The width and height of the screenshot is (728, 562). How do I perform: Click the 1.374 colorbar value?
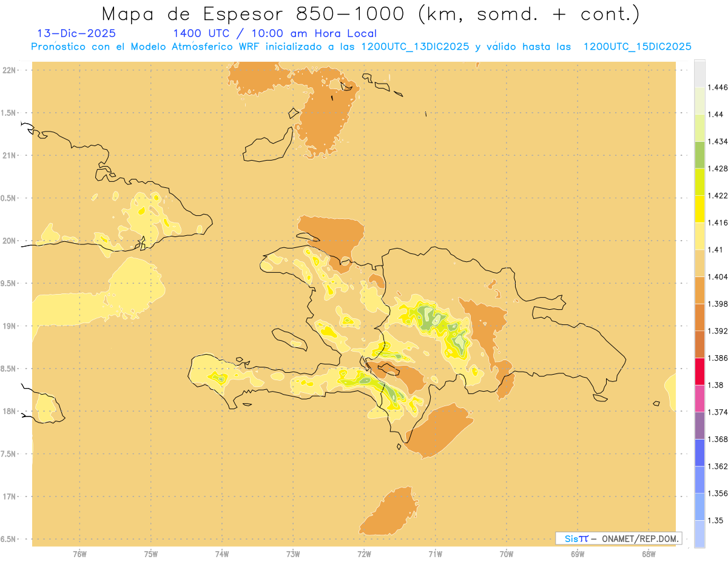(x=718, y=412)
